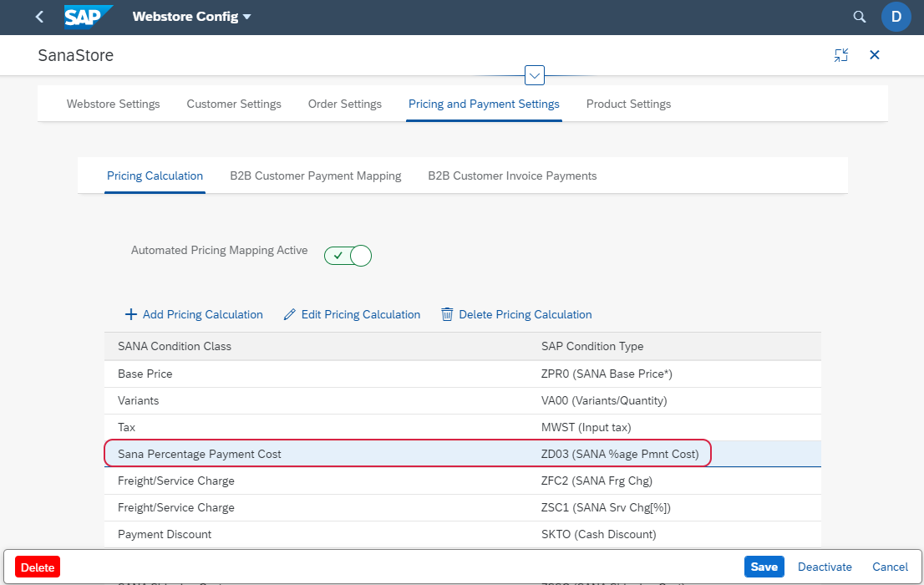
Task: Open the Webstore Config title dropdown
Action: click(x=192, y=17)
